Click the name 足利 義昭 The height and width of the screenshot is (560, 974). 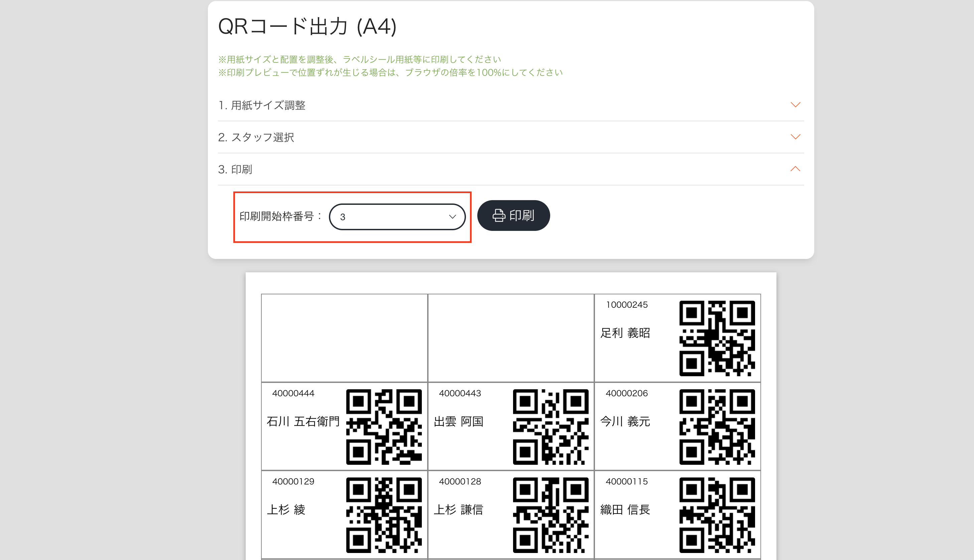click(625, 333)
